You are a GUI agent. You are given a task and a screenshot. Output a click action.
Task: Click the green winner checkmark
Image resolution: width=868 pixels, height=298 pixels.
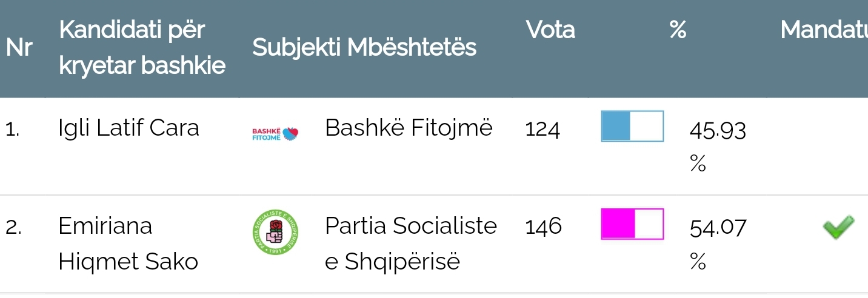point(838,227)
